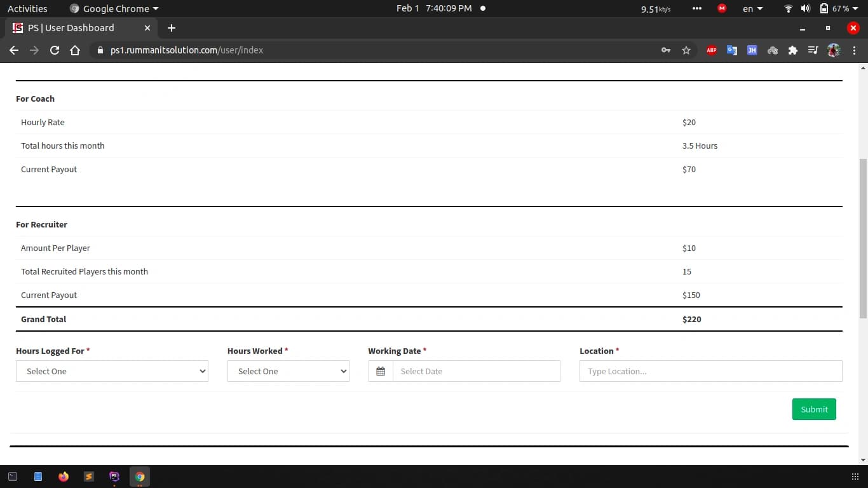Open the Google Translate extension icon
Image resolution: width=868 pixels, height=488 pixels.
[732, 50]
